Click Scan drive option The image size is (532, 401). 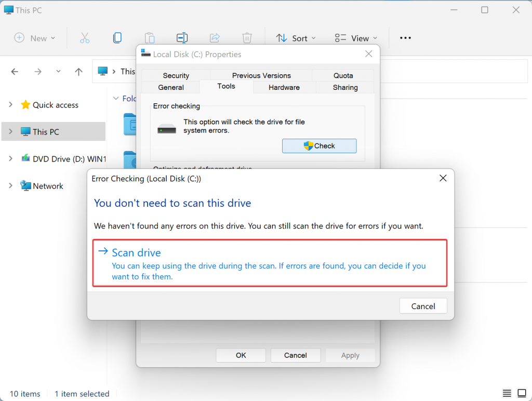(270, 263)
